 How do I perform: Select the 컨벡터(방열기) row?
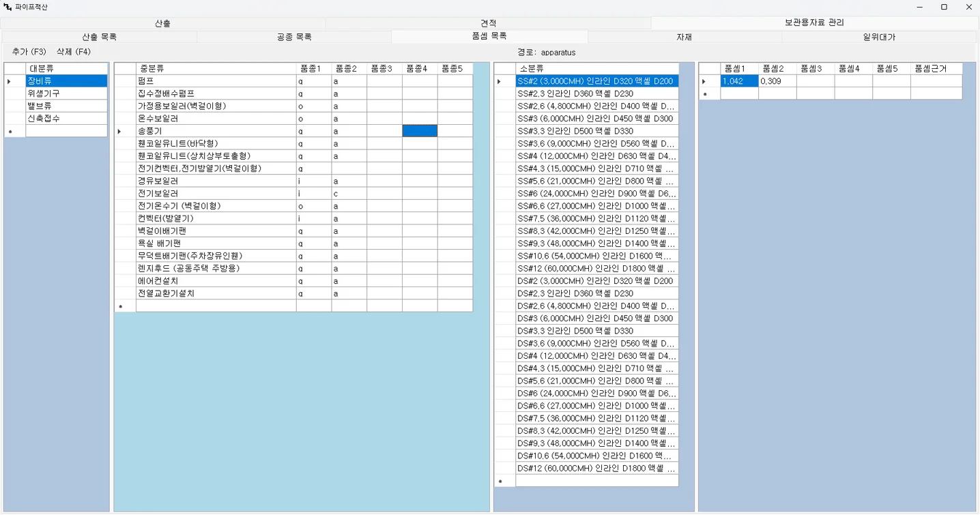click(216, 218)
